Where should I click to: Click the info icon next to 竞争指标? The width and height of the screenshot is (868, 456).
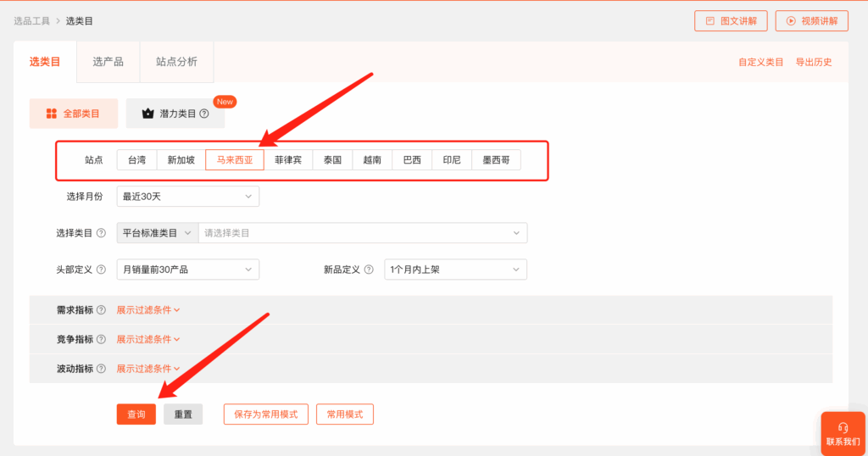click(102, 339)
